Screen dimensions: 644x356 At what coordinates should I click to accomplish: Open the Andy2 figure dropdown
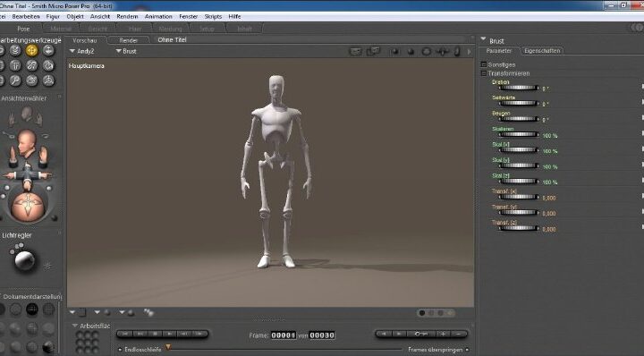click(x=81, y=51)
